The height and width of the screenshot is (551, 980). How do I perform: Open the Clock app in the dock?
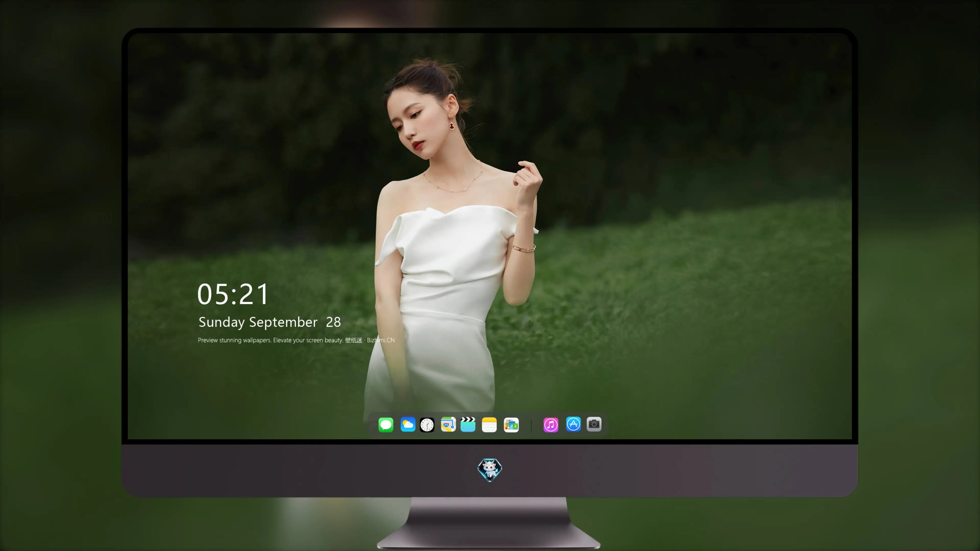pyautogui.click(x=427, y=425)
